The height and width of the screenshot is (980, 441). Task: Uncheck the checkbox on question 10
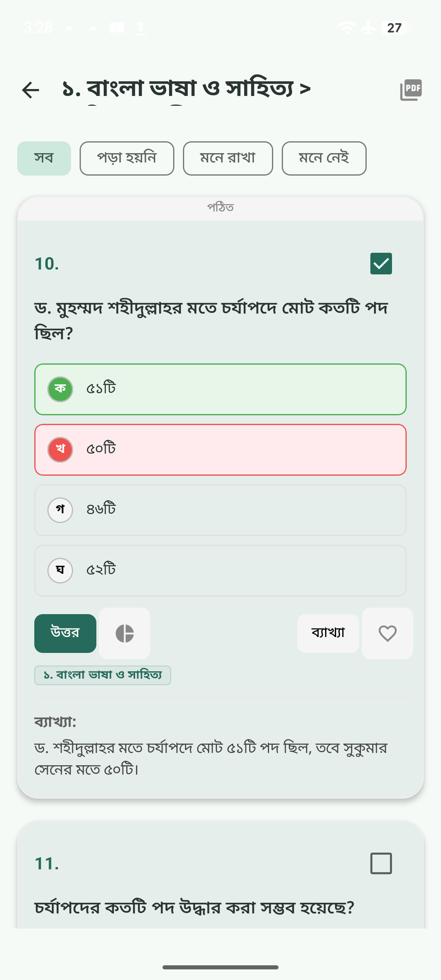tap(381, 263)
